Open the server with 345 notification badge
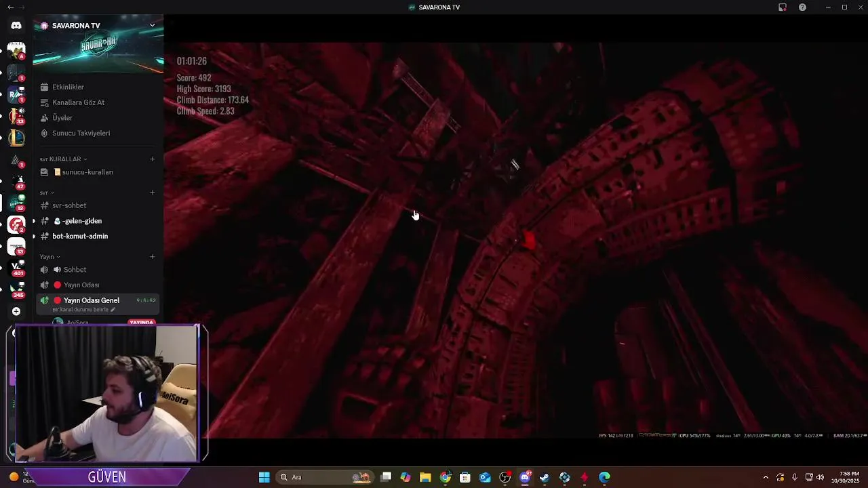868x488 pixels. coord(16,289)
